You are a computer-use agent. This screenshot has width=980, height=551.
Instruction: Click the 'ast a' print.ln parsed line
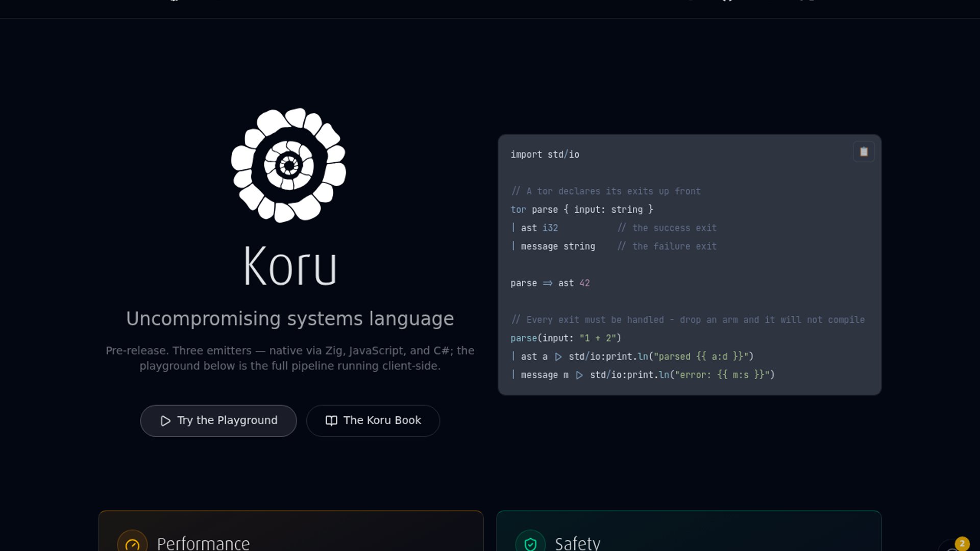click(632, 357)
